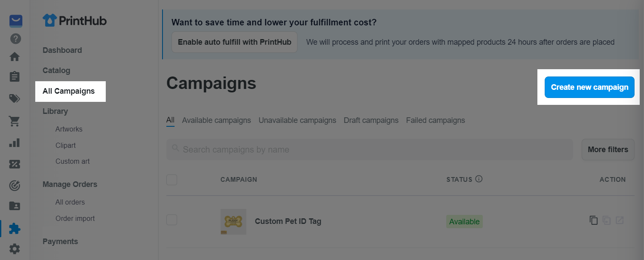Open the Custom Pet ID Tag thumbnail
Viewport: 644px width, 260px height.
click(233, 222)
